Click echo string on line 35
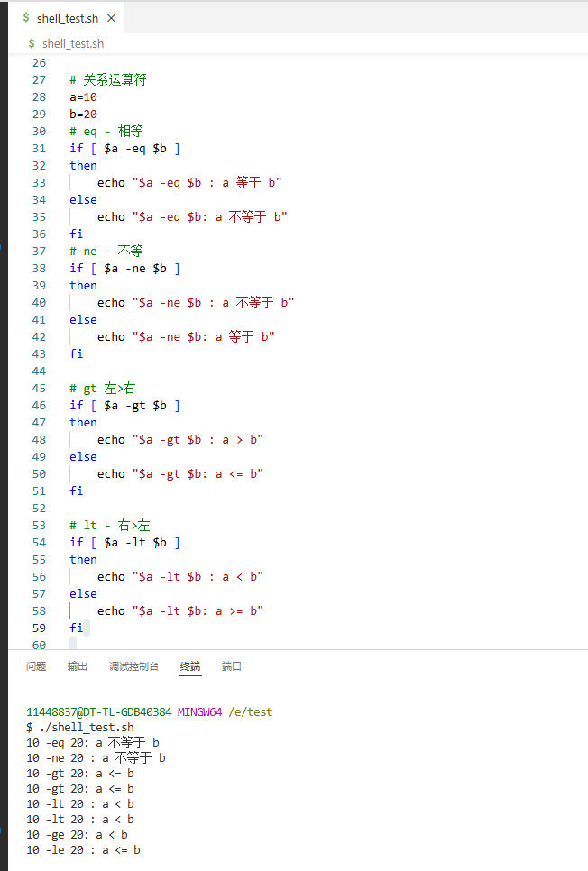Image resolution: width=588 pixels, height=871 pixels. [209, 216]
